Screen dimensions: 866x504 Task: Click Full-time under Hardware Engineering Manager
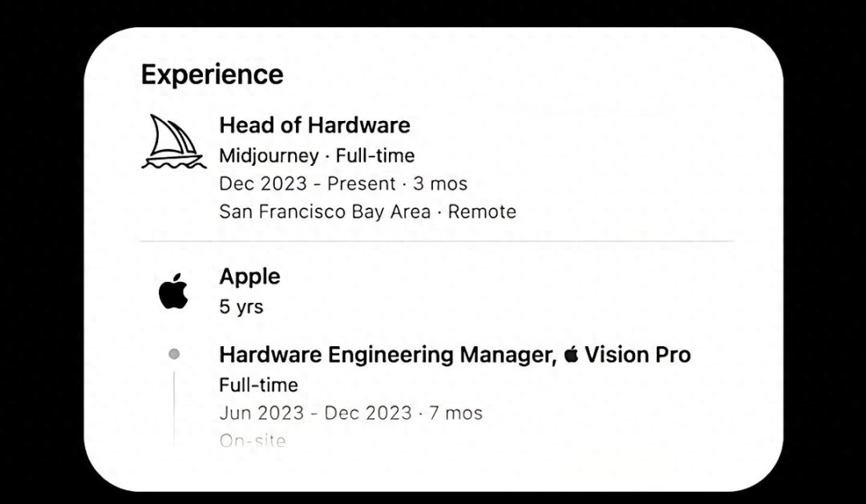click(x=258, y=385)
